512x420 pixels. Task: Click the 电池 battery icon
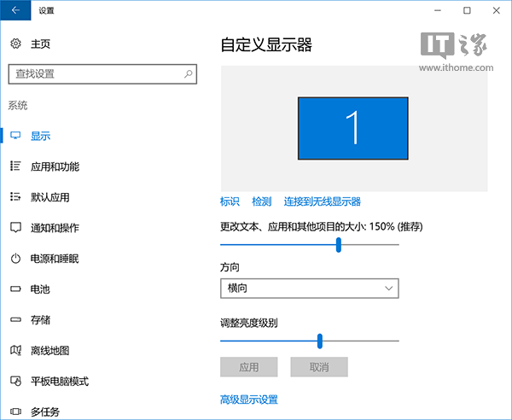pyautogui.click(x=15, y=289)
